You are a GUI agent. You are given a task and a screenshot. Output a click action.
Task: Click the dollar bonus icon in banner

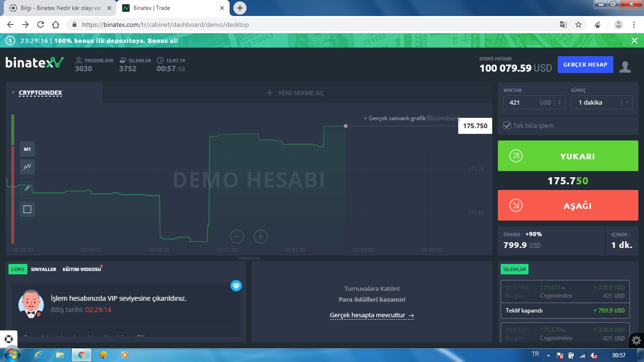tap(10, 41)
